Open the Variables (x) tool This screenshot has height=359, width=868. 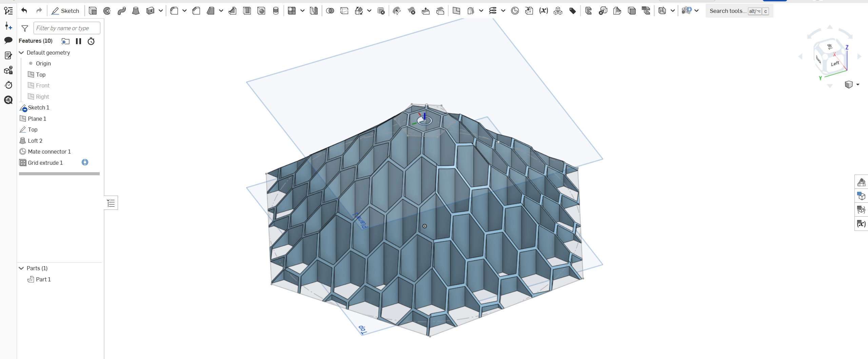pos(543,11)
